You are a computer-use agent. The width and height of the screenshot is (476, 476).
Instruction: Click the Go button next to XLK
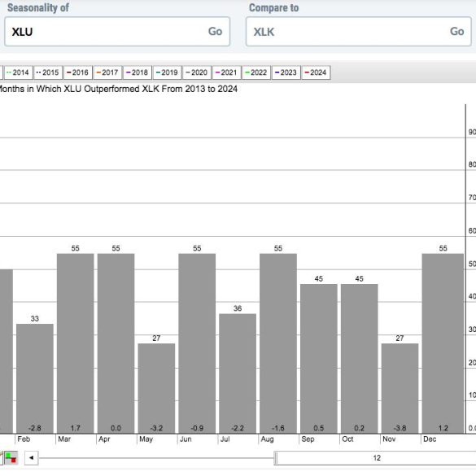(x=456, y=31)
